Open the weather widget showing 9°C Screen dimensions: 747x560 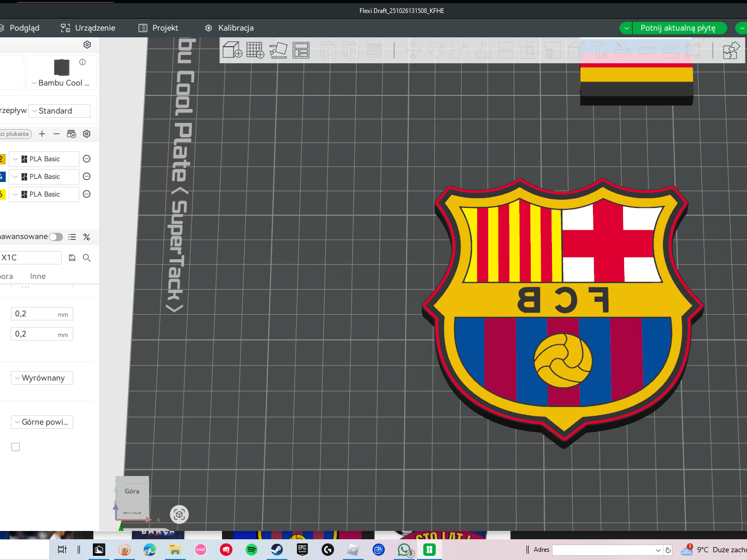pos(713,550)
